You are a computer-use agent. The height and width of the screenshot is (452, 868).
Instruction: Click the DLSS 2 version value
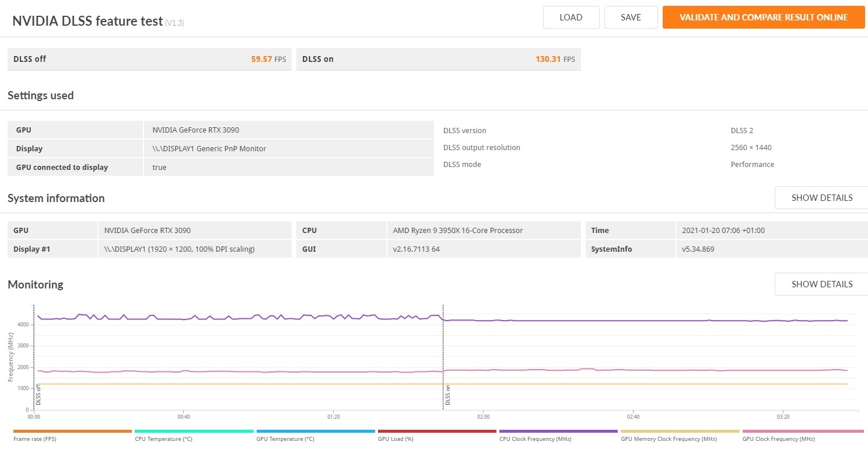[x=742, y=131]
